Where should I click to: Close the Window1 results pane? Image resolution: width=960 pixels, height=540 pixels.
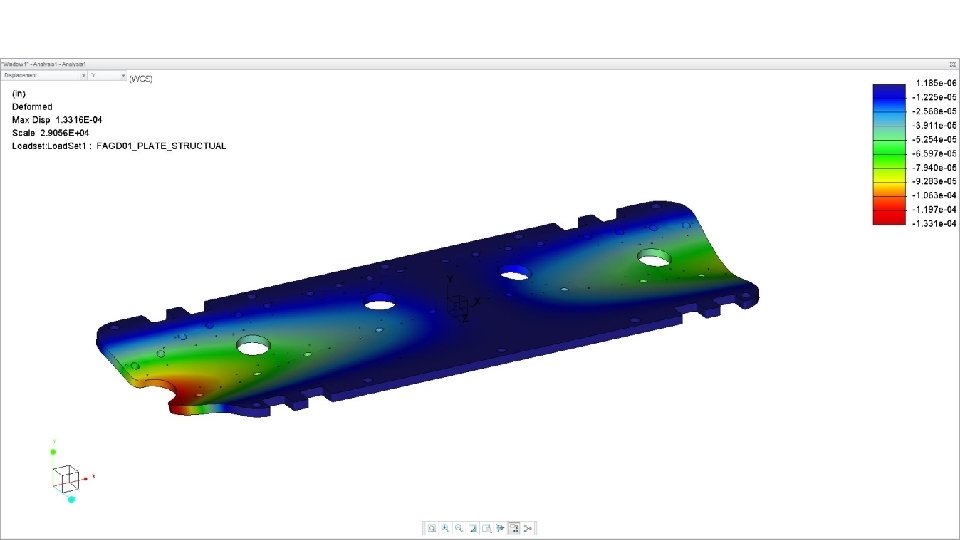pyautogui.click(x=953, y=64)
